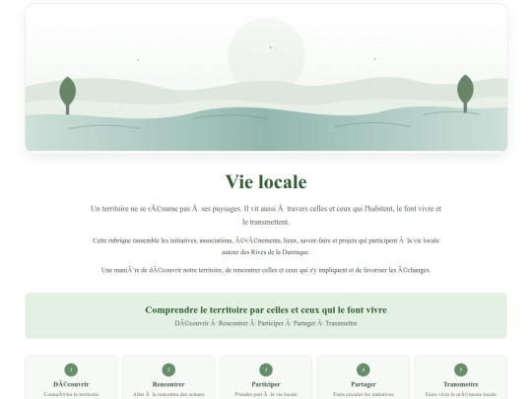Image resolution: width=532 pixels, height=399 pixels.
Task: Click the step 5 numbered circle
Action: click(461, 369)
